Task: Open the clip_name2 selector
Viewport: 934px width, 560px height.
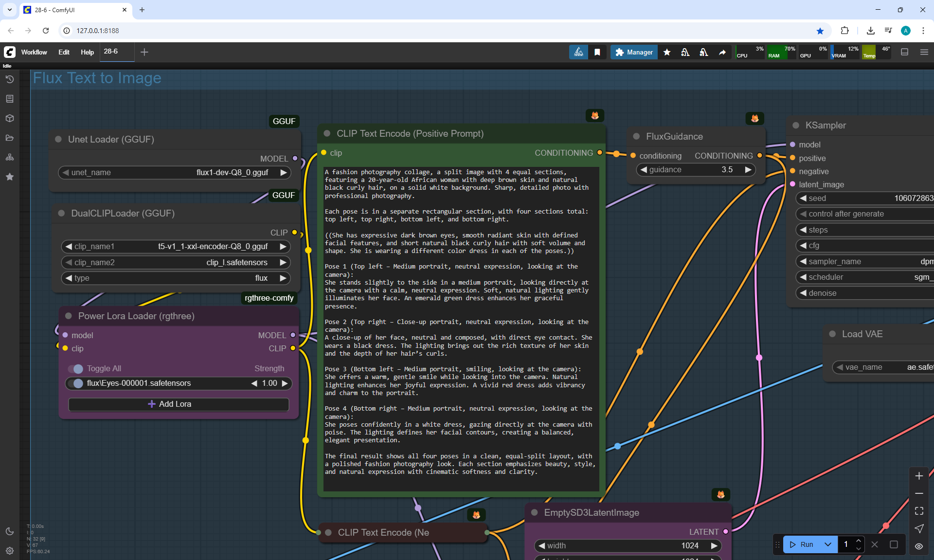Action: point(175,262)
